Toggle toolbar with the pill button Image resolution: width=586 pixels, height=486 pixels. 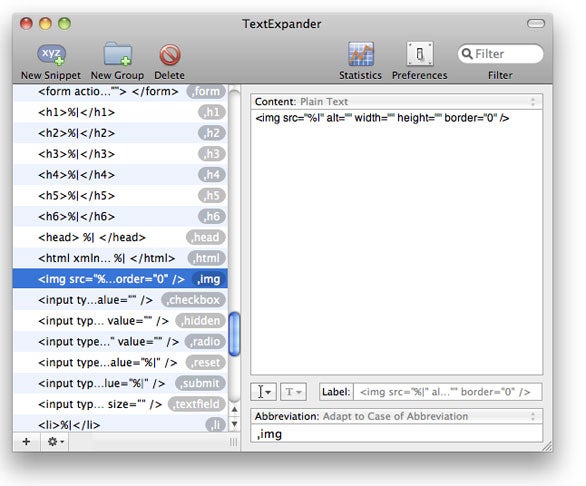click(536, 24)
